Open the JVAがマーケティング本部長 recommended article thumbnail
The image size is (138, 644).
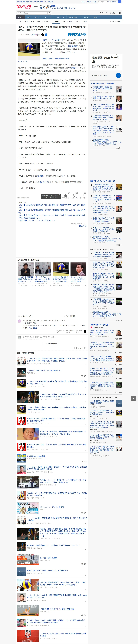coord(78,269)
